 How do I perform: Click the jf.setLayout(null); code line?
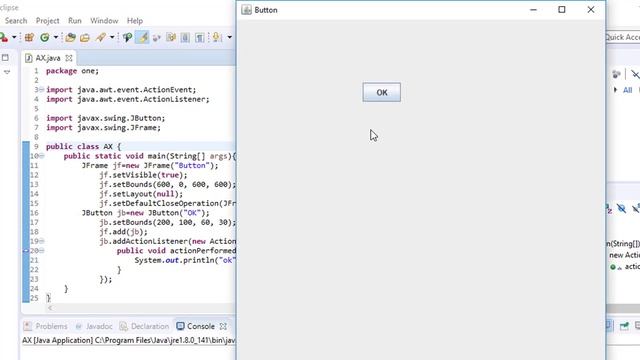(x=141, y=194)
